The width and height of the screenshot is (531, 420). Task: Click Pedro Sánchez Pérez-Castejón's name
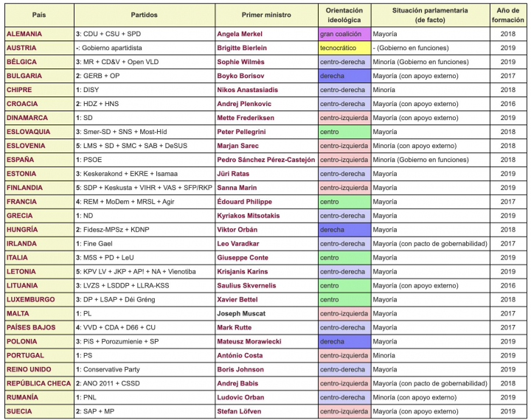(x=266, y=159)
